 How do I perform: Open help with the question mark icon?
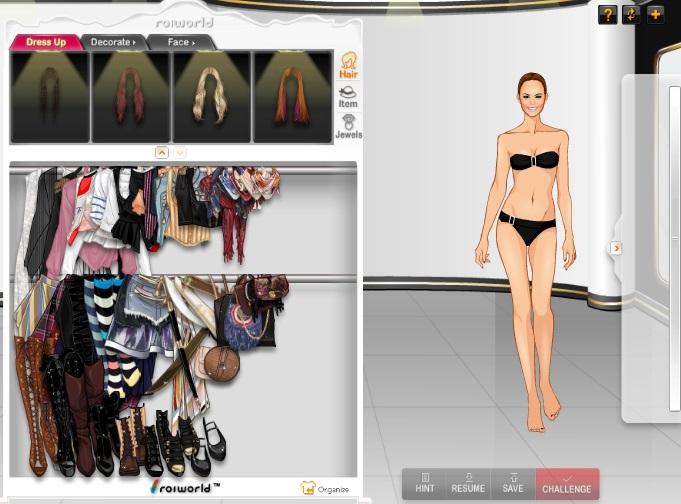607,14
